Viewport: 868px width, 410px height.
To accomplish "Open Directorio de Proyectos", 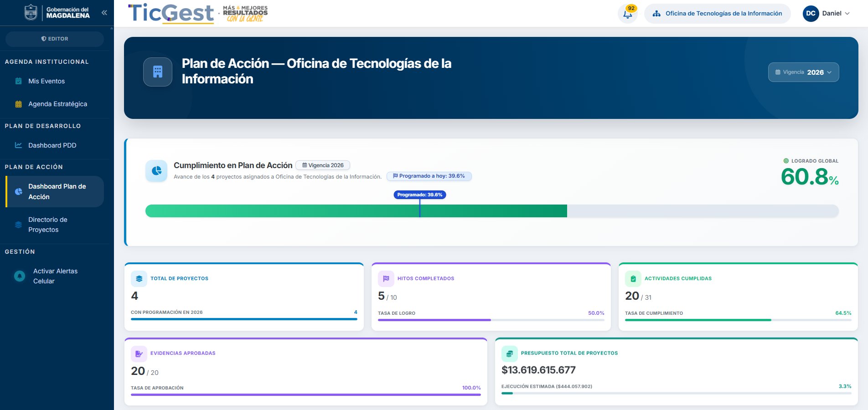I will 55,225.
